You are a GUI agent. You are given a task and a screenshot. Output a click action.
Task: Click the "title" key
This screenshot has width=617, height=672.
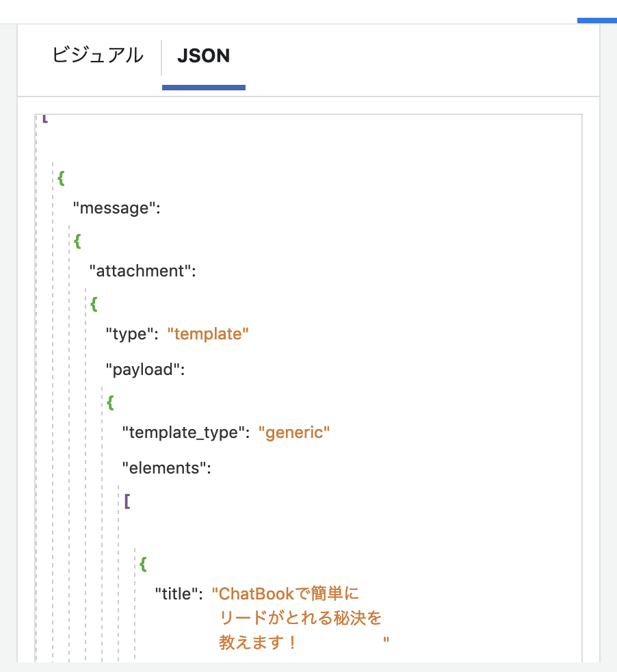click(179, 594)
